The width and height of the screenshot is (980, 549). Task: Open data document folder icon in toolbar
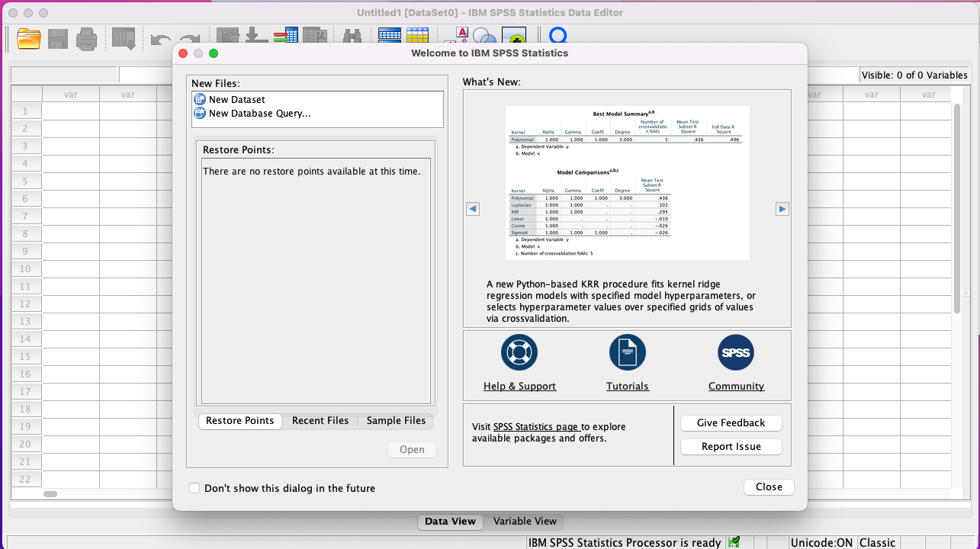click(29, 38)
